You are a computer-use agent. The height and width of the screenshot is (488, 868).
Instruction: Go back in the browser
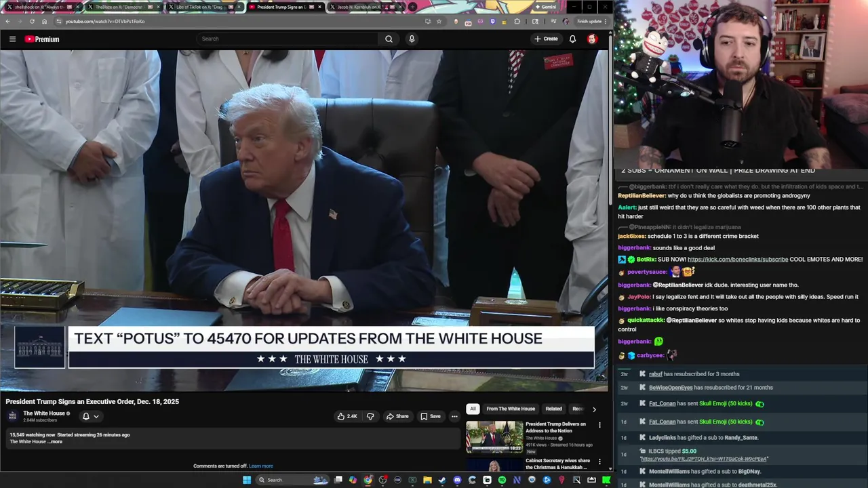click(7, 21)
